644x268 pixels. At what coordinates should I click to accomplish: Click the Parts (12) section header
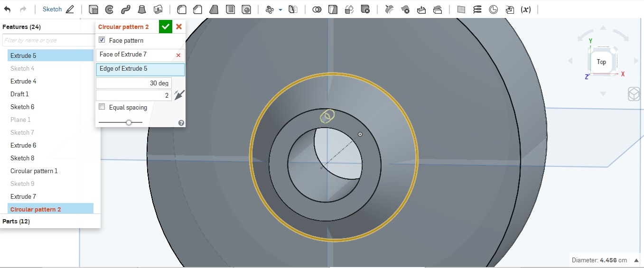point(16,222)
